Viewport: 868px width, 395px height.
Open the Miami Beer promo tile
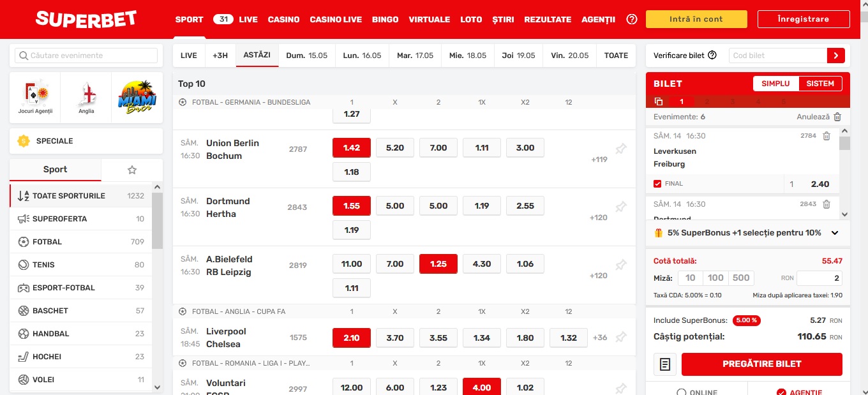[137, 97]
